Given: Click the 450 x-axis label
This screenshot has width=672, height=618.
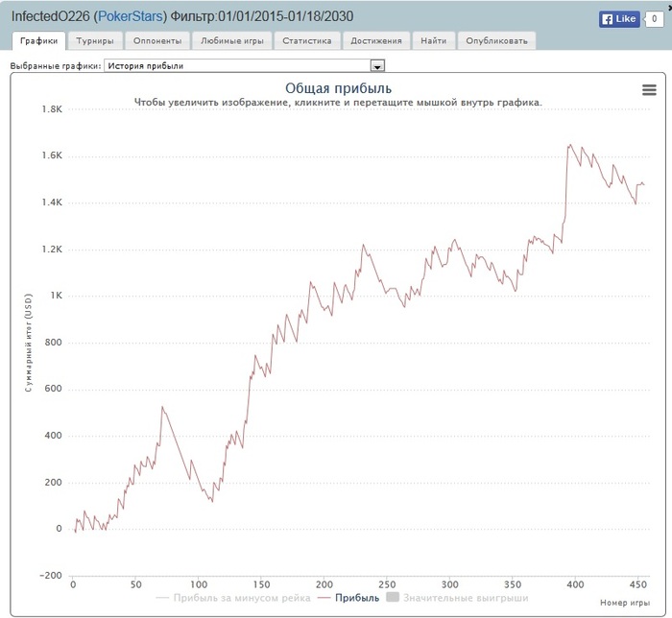Looking at the screenshot, I should 638,584.
